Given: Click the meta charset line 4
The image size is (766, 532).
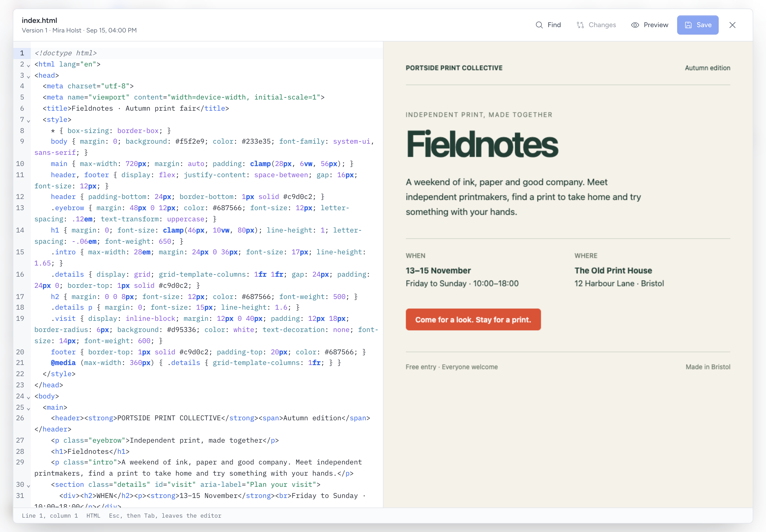Looking at the screenshot, I should click(x=88, y=86).
